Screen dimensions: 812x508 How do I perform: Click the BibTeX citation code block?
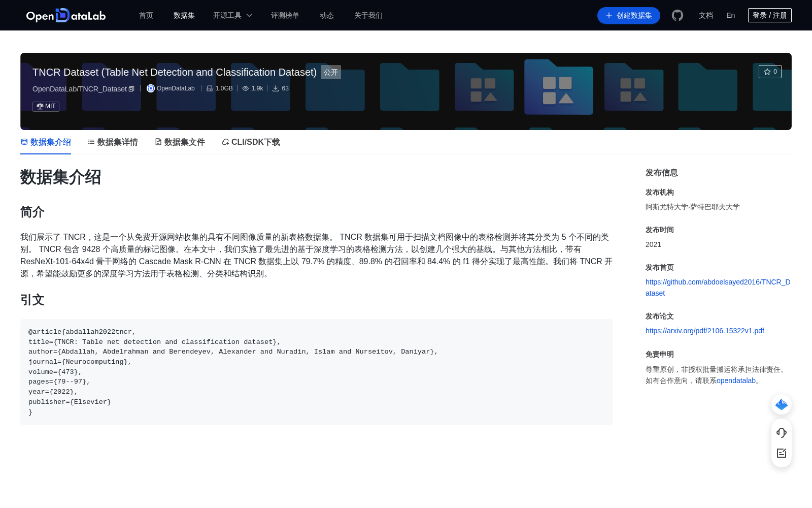(317, 372)
